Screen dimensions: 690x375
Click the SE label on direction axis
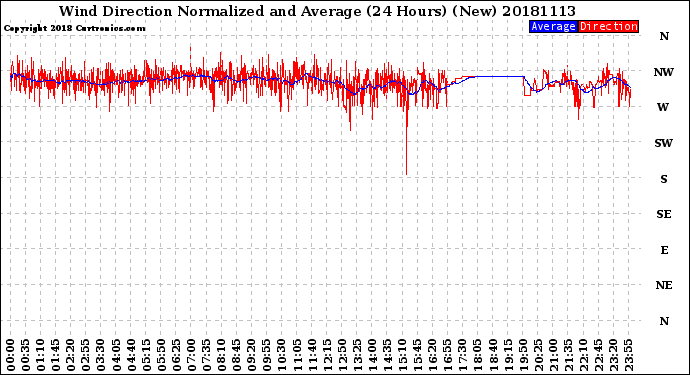point(664,214)
